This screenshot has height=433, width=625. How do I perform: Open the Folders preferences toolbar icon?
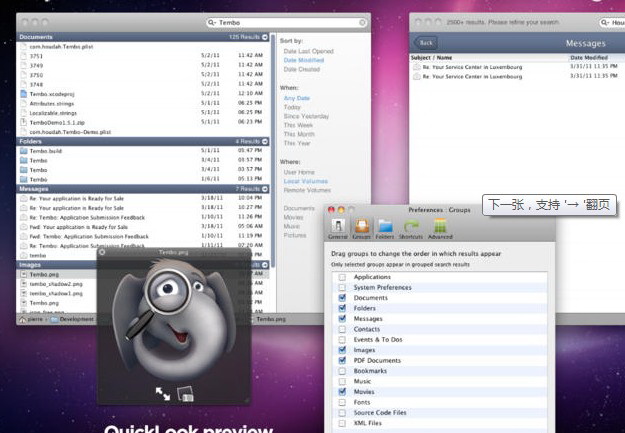tap(385, 228)
